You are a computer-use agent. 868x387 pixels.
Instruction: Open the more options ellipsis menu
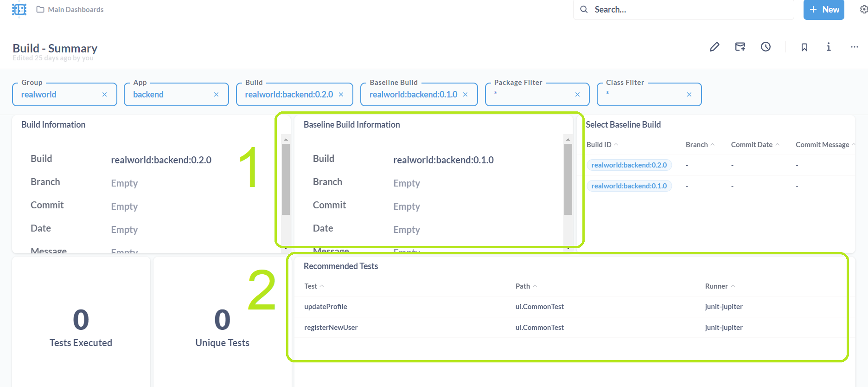pyautogui.click(x=854, y=47)
